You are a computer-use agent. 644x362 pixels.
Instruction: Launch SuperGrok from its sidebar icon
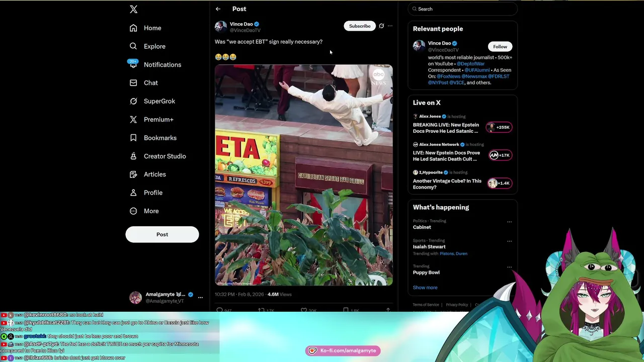pos(133,101)
